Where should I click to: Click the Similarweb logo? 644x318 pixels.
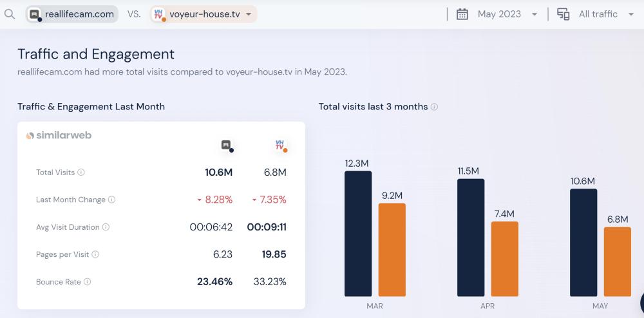tap(59, 135)
